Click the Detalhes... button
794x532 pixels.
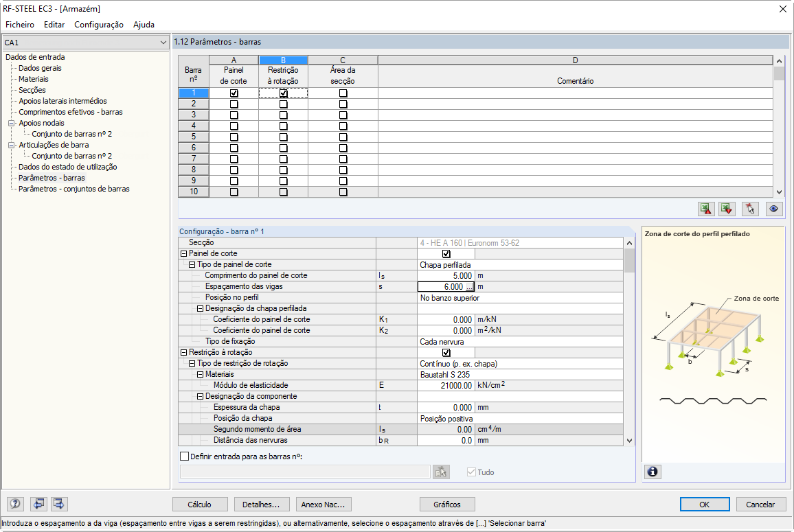tap(261, 504)
